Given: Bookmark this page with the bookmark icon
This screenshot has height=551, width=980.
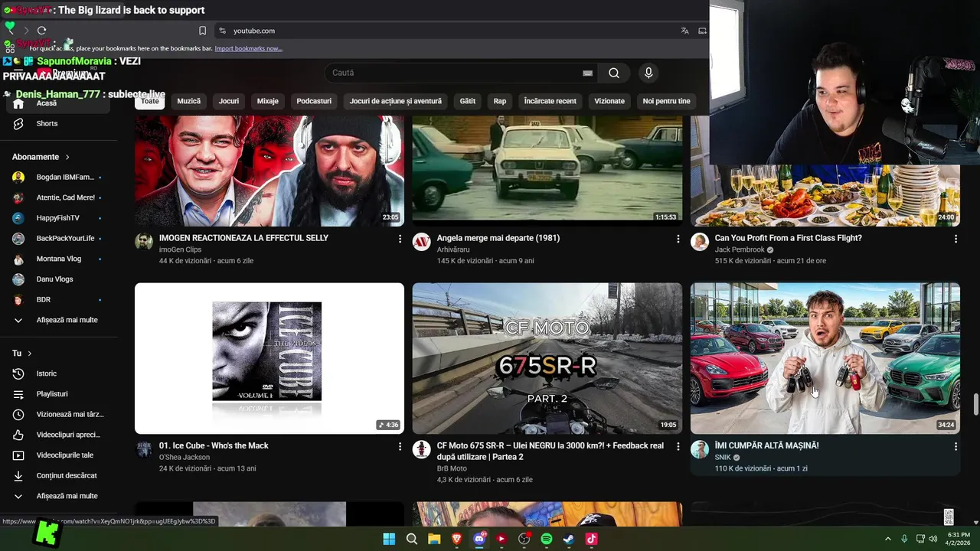Looking at the screenshot, I should click(x=202, y=31).
